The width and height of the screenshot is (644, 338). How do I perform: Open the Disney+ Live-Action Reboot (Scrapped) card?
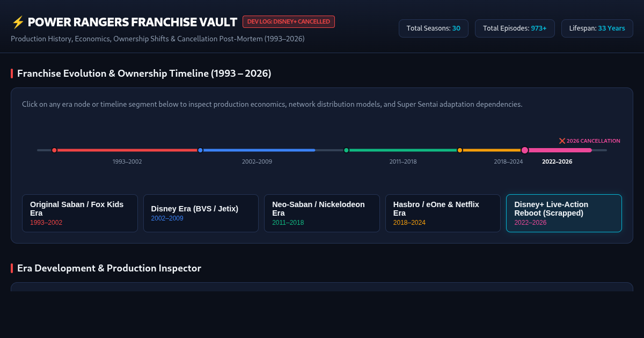click(564, 213)
